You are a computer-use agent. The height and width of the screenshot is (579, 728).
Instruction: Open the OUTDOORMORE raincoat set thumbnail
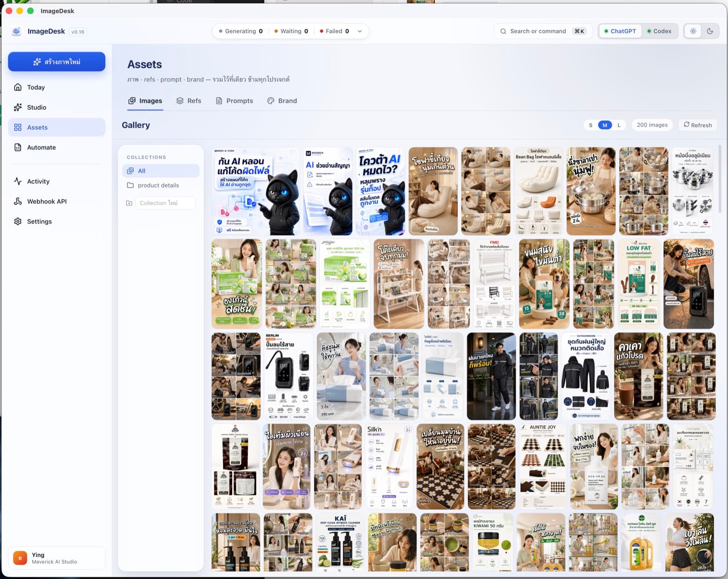[586, 376]
